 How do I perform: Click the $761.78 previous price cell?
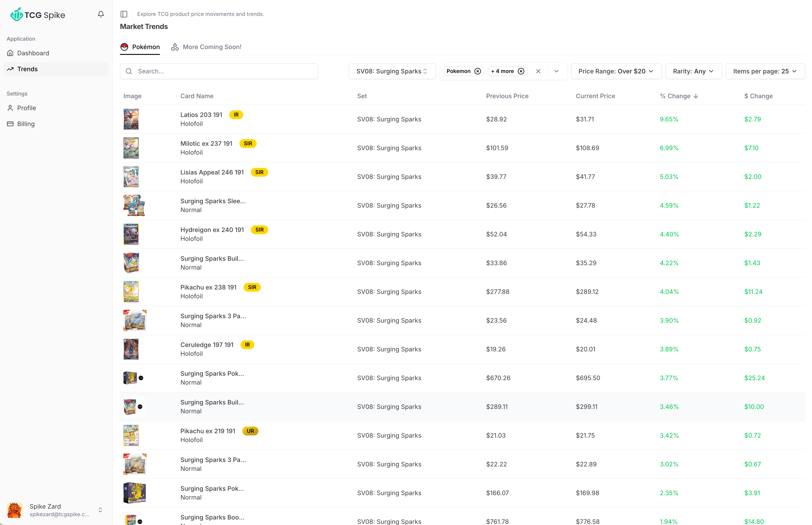tap(497, 521)
